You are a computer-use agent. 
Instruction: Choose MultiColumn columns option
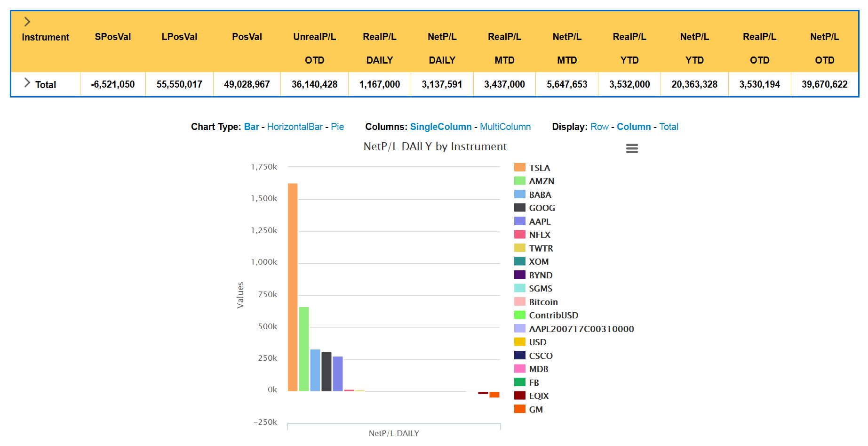505,127
